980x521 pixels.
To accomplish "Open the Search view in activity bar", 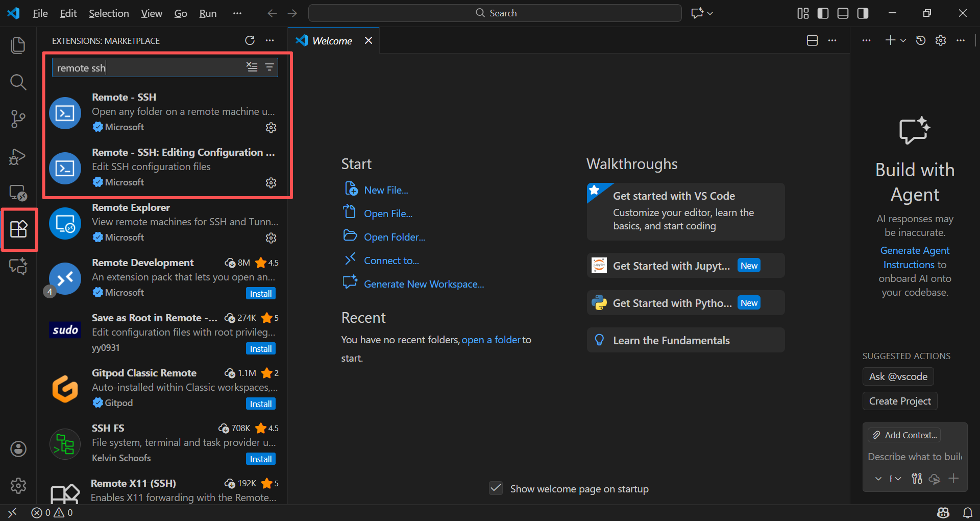I will (18, 82).
